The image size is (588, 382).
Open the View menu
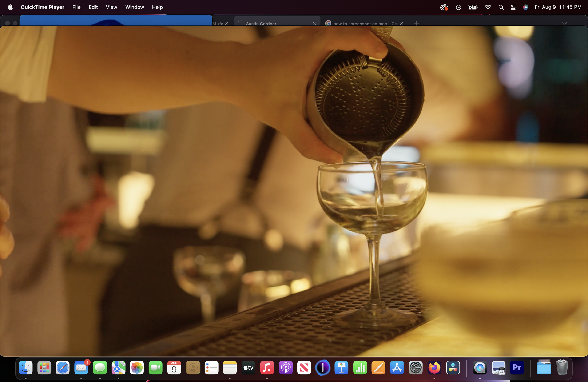(111, 7)
